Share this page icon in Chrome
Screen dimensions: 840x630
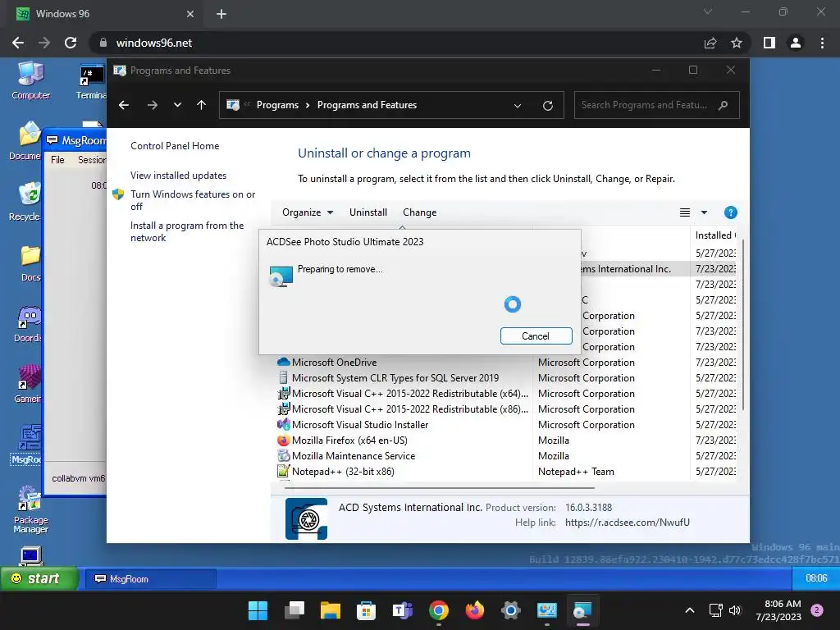click(710, 43)
